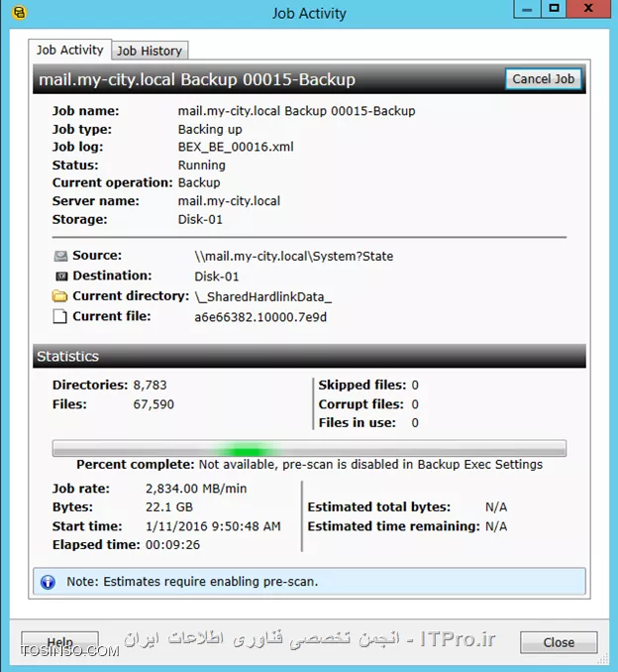Viewport: 618px width, 672px height.
Task: Click current file a6e66382.10000.7e9d
Action: (x=260, y=317)
